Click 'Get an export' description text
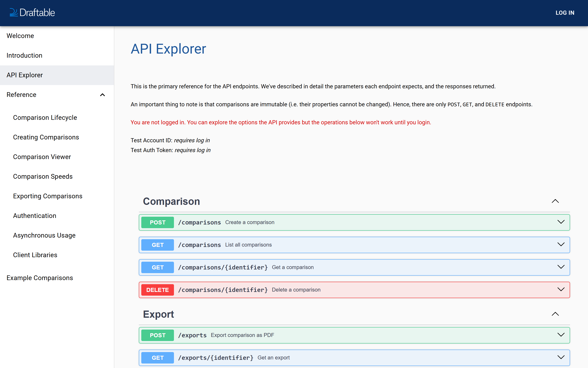 [273, 358]
